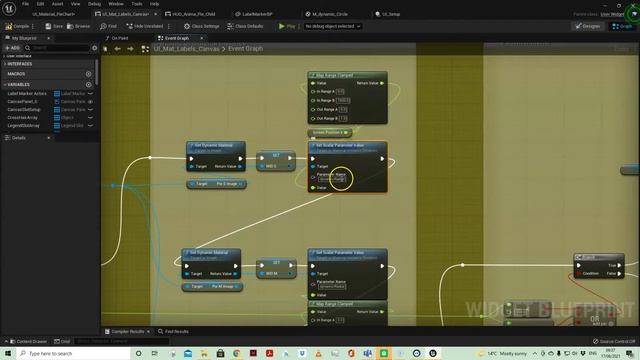The height and width of the screenshot is (360, 640).
Task: Click the My Blueprint search field
Action: click(x=57, y=48)
